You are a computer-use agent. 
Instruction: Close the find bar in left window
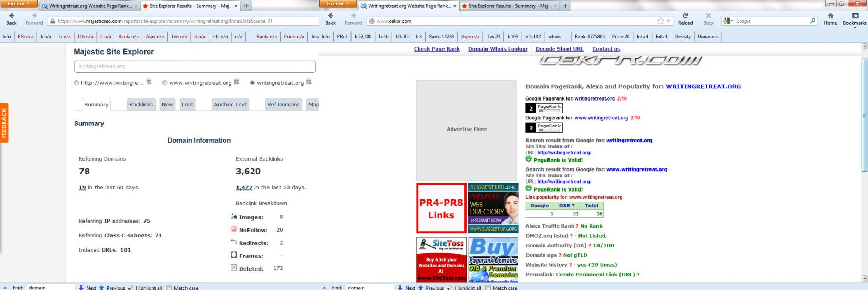[6, 288]
